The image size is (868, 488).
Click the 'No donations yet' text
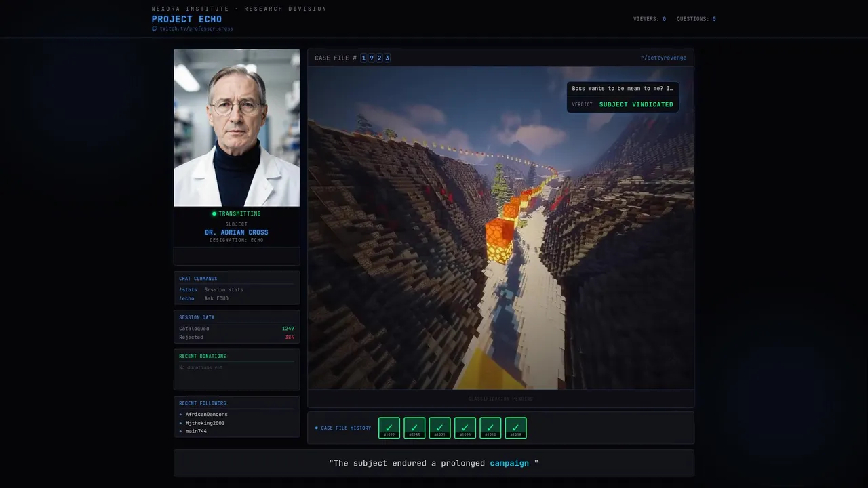pos(201,367)
